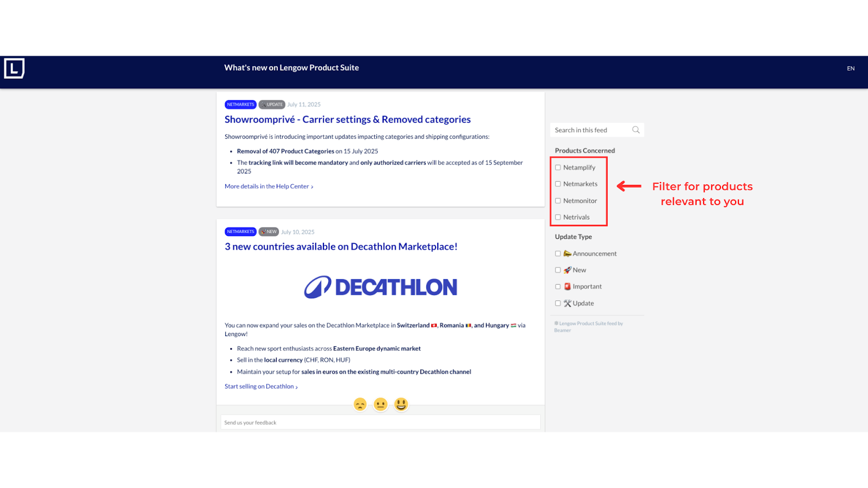868x488 pixels.
Task: Click the Send us your feedback field
Action: coord(380,422)
